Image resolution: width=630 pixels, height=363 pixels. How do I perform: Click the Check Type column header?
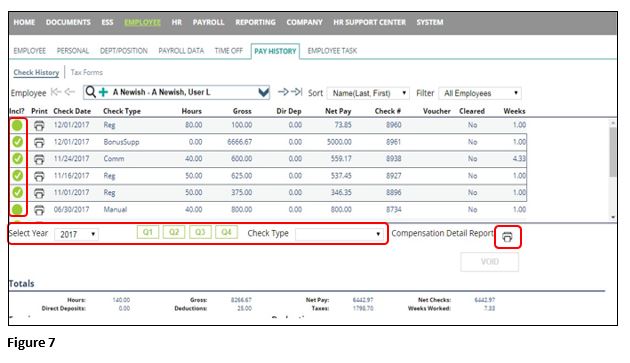tap(122, 111)
